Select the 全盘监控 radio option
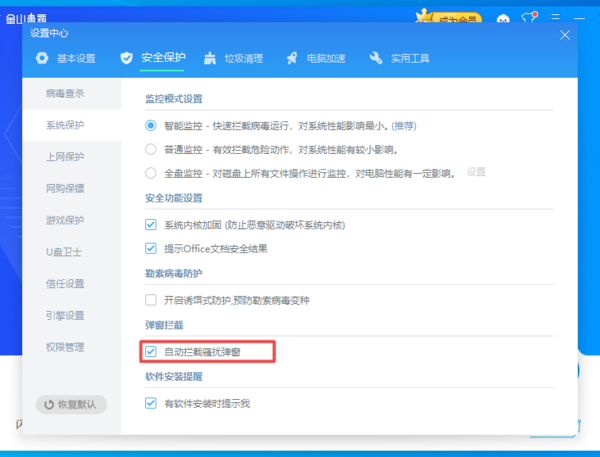The image size is (600, 457). point(151,172)
